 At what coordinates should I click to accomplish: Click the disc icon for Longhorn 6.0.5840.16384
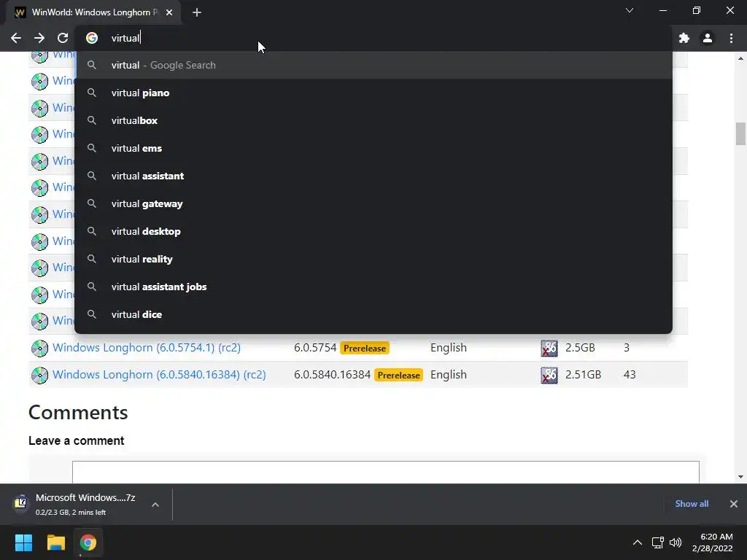[x=39, y=376]
